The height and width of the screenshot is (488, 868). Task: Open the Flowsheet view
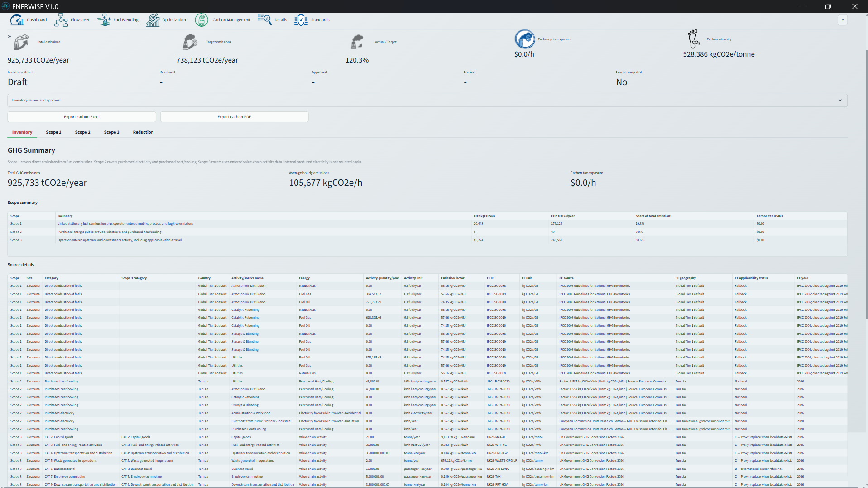[72, 20]
